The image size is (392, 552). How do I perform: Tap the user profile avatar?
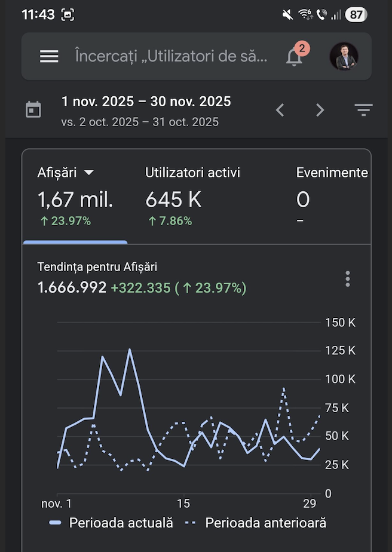[344, 56]
